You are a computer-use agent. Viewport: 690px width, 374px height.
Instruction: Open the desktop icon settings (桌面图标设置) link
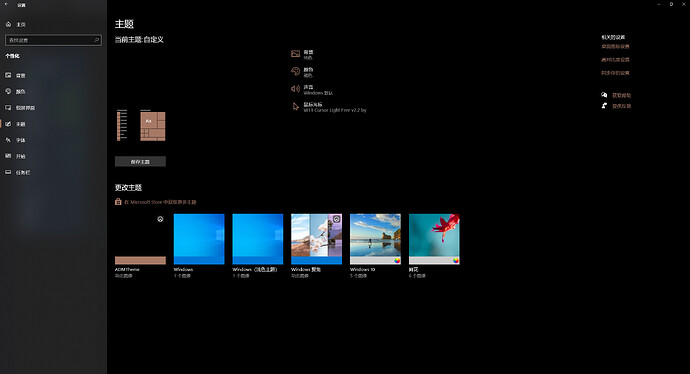tap(615, 46)
